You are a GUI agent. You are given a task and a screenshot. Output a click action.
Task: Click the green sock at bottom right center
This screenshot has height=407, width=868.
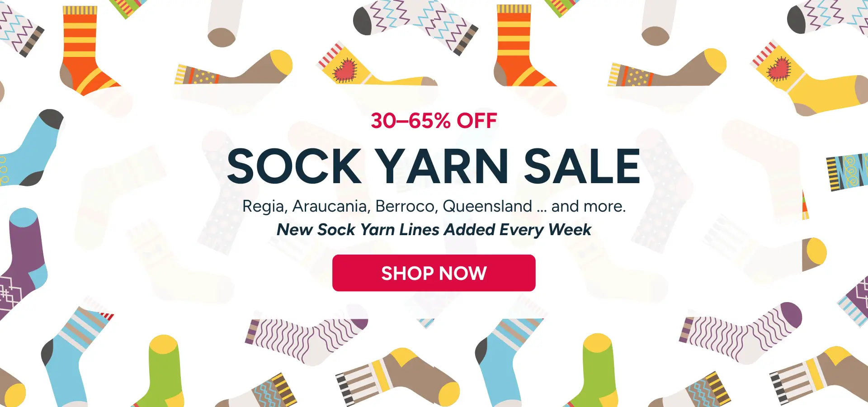tap(598, 372)
